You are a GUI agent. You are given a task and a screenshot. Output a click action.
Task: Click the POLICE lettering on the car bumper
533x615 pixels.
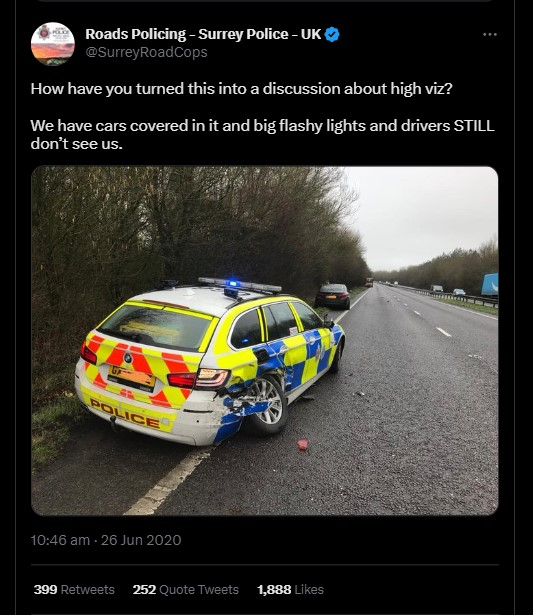point(125,414)
